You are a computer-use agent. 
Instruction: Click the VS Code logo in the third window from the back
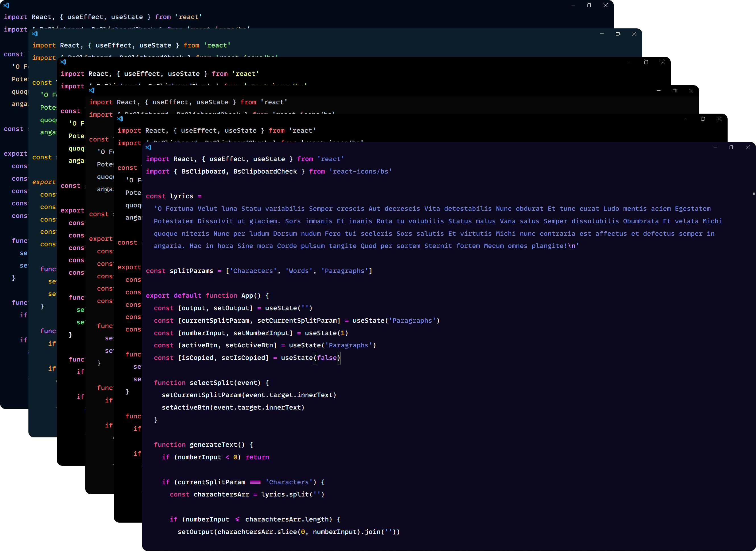tap(63, 62)
